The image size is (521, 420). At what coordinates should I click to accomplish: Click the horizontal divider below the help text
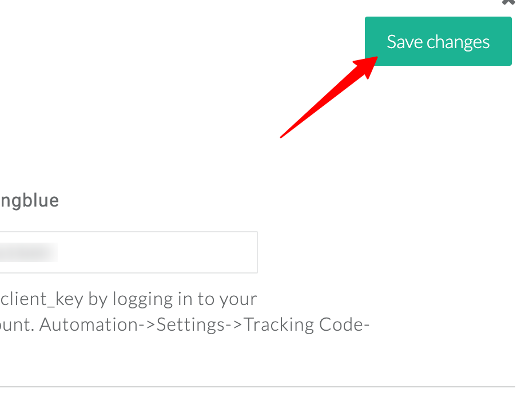[x=257, y=386]
